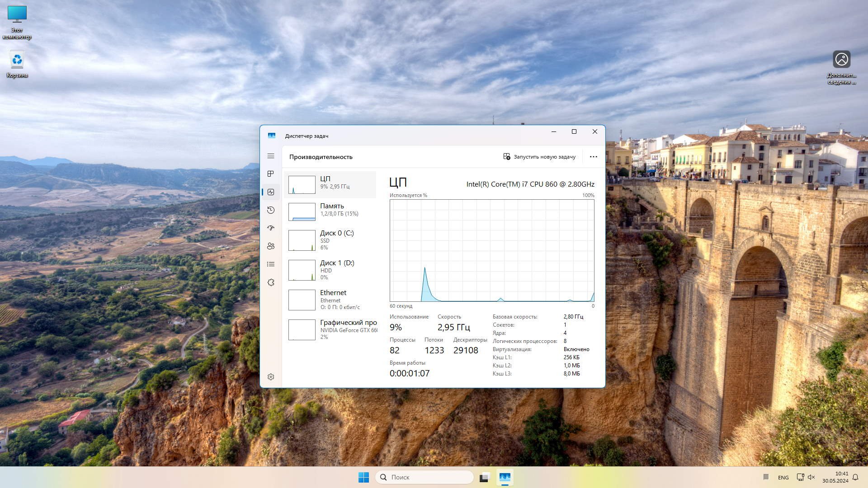Select Диск 0 (C:) performance item

coord(331,239)
